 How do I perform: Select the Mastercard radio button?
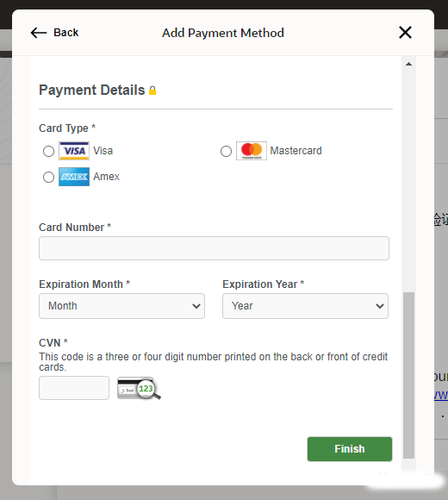[x=226, y=151]
